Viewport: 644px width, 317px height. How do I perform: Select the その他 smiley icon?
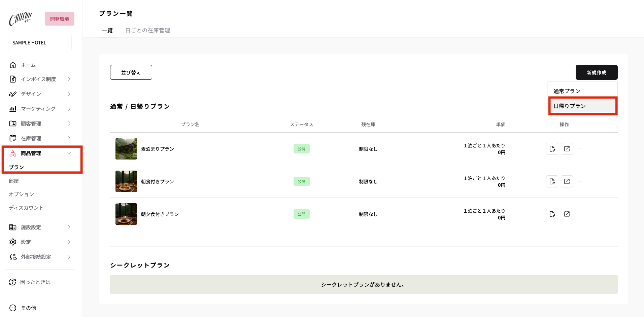click(13, 308)
